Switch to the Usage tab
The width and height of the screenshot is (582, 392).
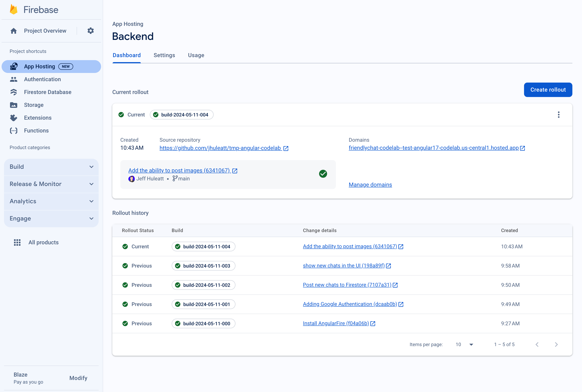[x=196, y=55]
